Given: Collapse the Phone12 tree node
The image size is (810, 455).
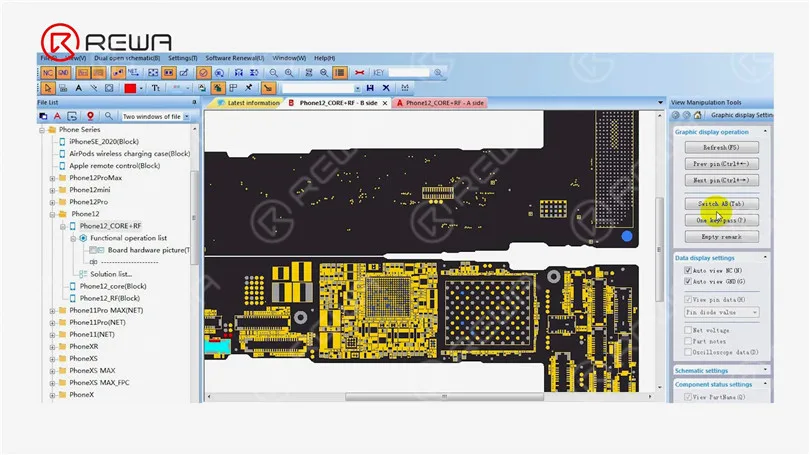Looking at the screenshot, I should pyautogui.click(x=52, y=214).
